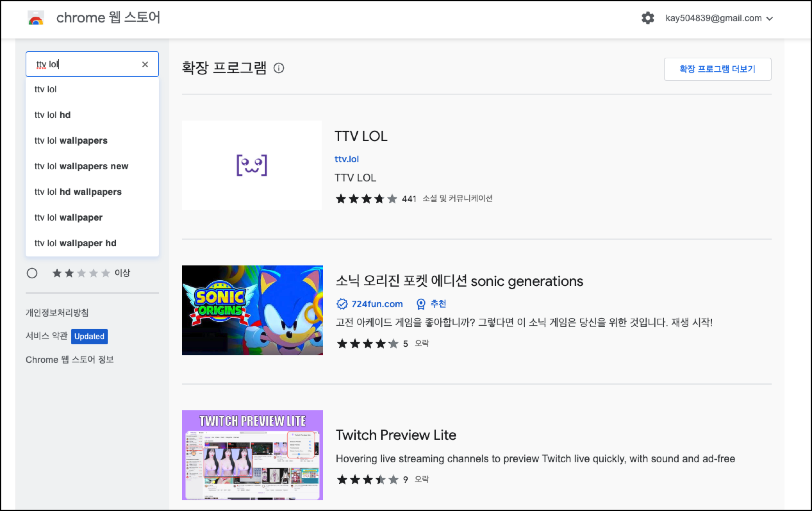Clear search text with the X icon
Viewport: 812px width, 511px height.
145,64
